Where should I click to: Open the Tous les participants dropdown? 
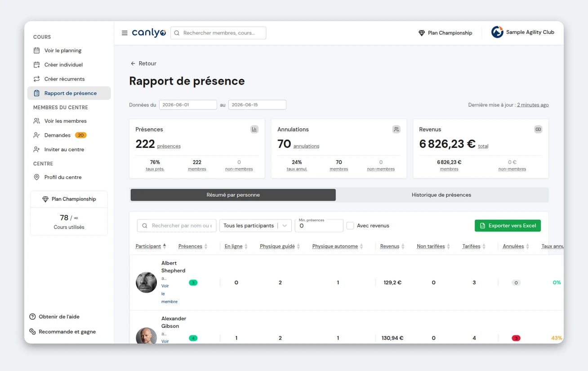[x=255, y=226]
